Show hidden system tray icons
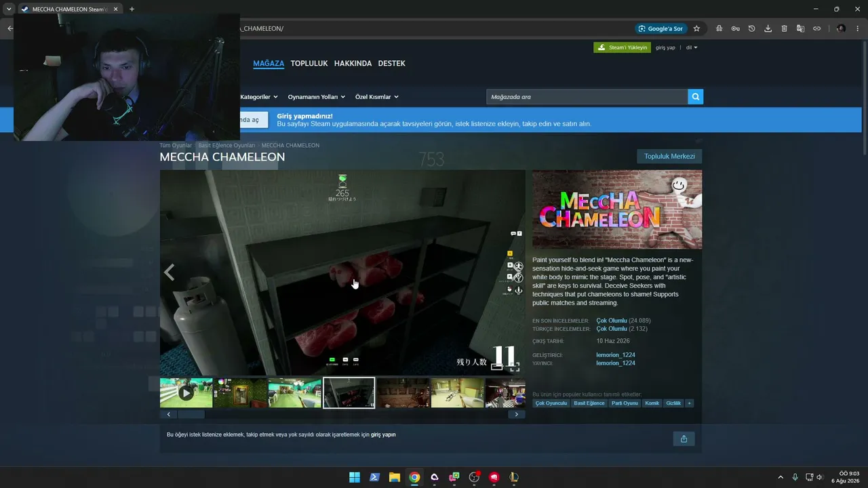This screenshot has height=488, width=868. click(781, 477)
